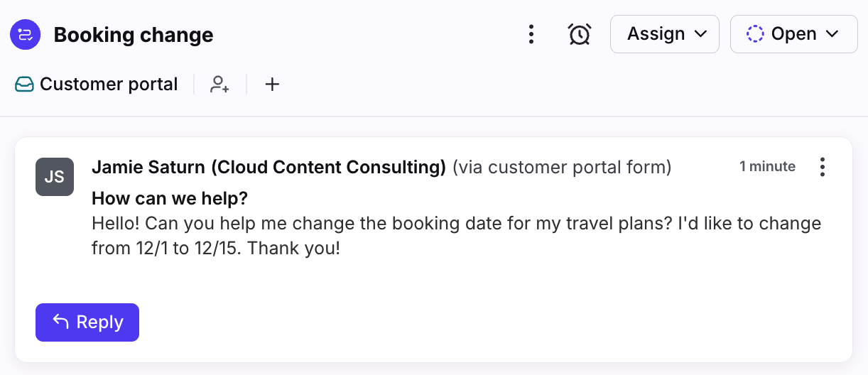Expand the Open status dropdown
The width and height of the screenshot is (868, 375).
click(793, 34)
